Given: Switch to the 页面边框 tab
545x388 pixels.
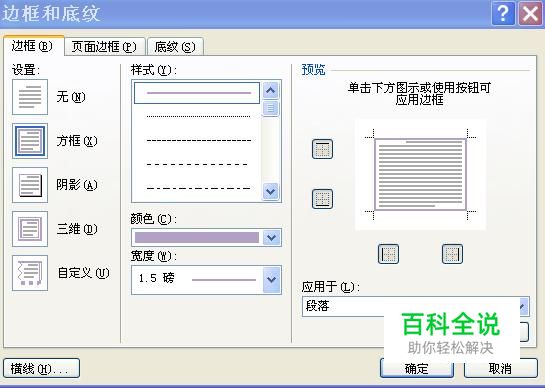Looking at the screenshot, I should 104,47.
